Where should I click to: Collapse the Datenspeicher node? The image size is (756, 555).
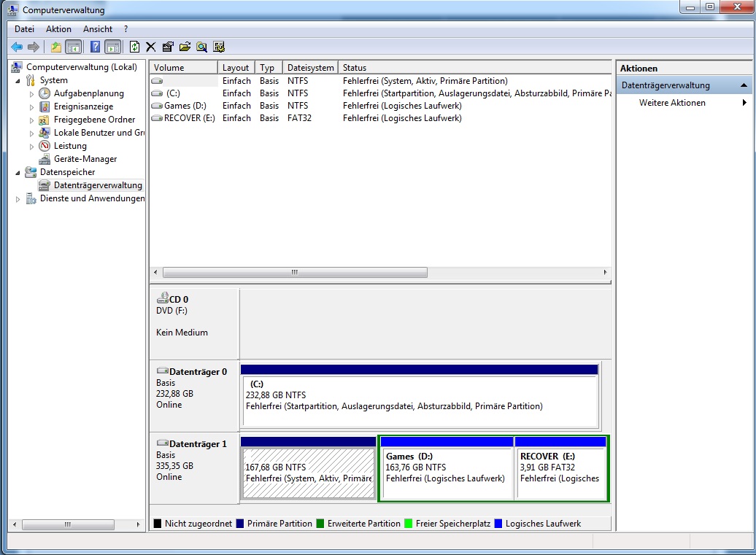pyautogui.click(x=18, y=172)
